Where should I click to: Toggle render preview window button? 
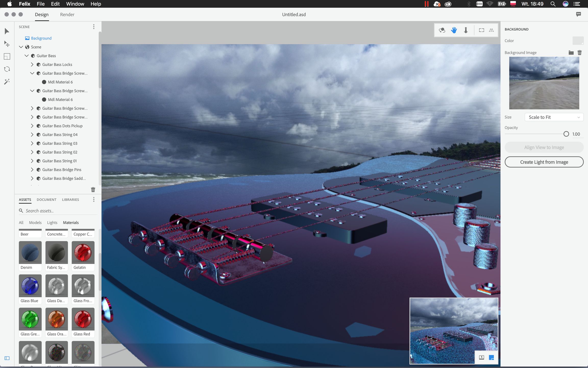coord(491,357)
